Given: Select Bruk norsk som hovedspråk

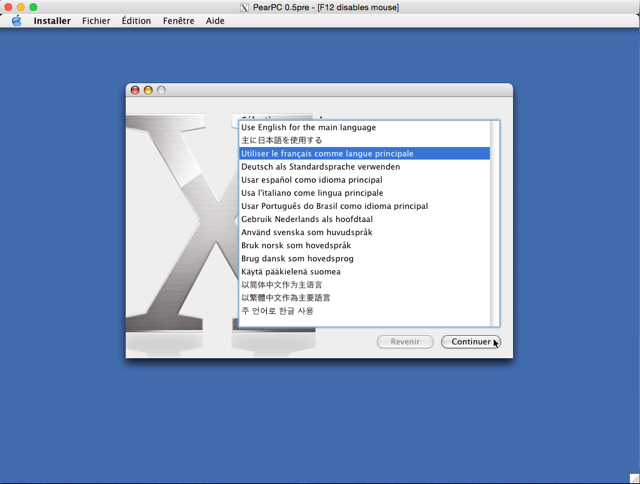Looking at the screenshot, I should click(364, 245).
